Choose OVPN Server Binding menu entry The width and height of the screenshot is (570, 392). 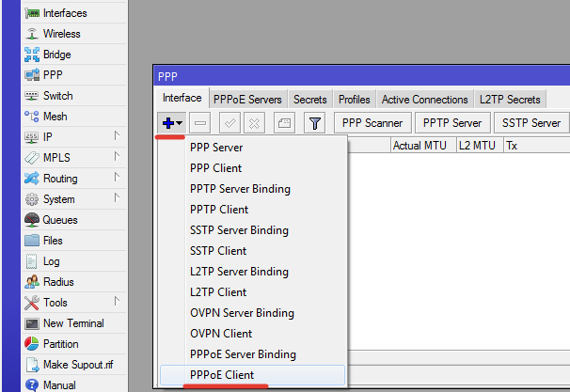[x=253, y=313]
